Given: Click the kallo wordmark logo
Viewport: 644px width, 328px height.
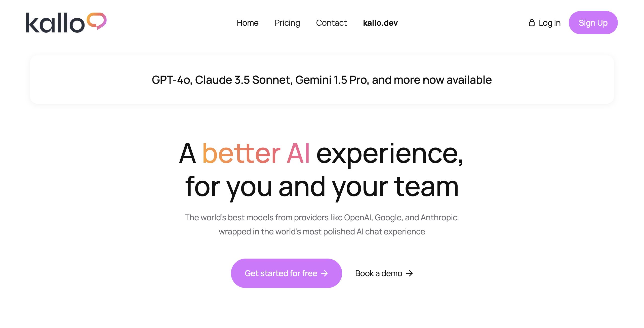Looking at the screenshot, I should click(x=55, y=23).
